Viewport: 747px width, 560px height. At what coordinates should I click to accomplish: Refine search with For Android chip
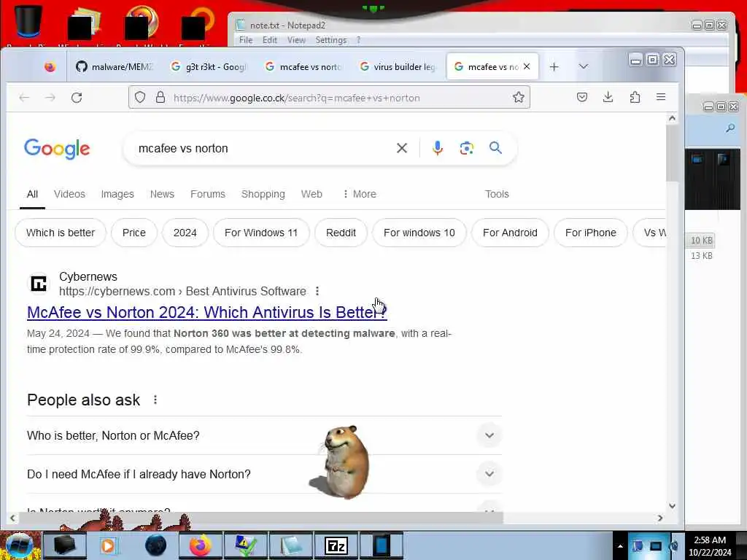[x=510, y=233]
